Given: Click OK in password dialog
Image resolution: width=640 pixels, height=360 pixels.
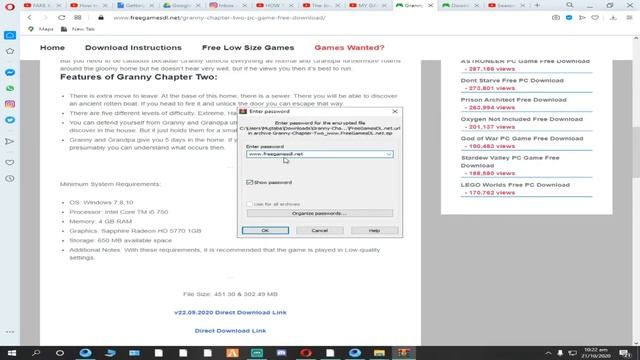Looking at the screenshot, I should 265,231.
